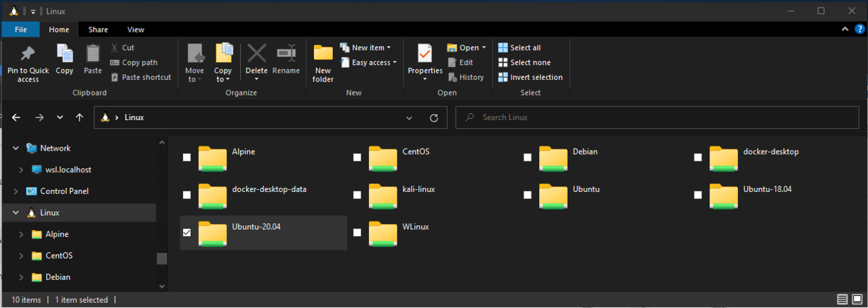Check the docker-desktop-data folder checkbox

coord(186,195)
